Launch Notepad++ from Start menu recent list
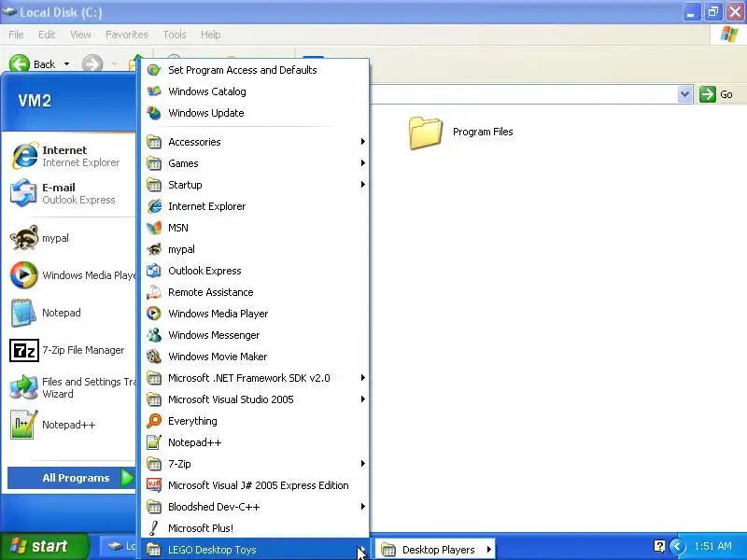This screenshot has width=747, height=560. point(71,425)
